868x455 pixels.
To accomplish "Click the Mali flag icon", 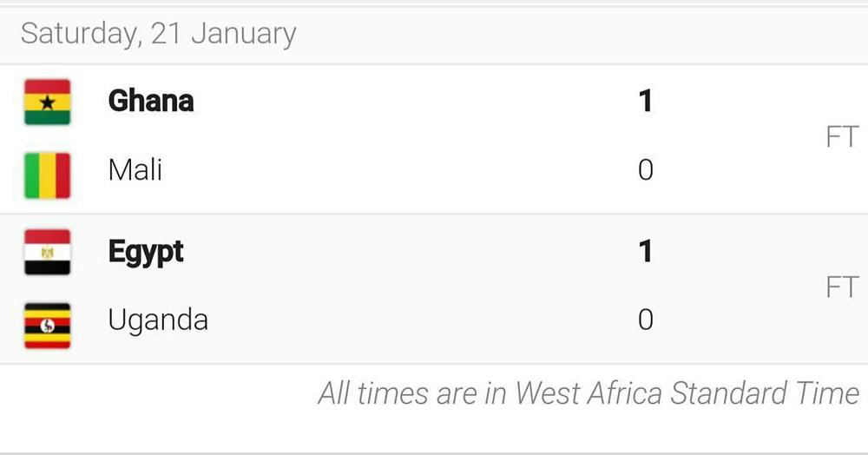I will (48, 175).
